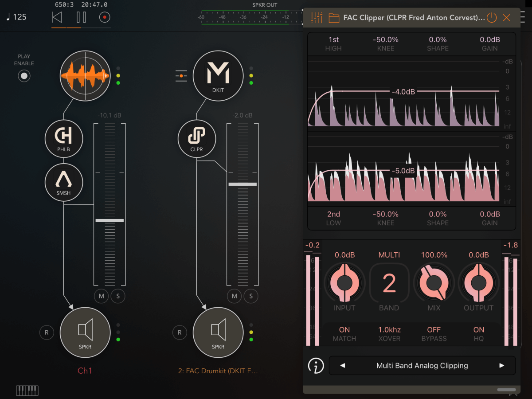Viewport: 532px width, 399px height.
Task: Adjust the low band SHAPE value
Action: click(438, 218)
